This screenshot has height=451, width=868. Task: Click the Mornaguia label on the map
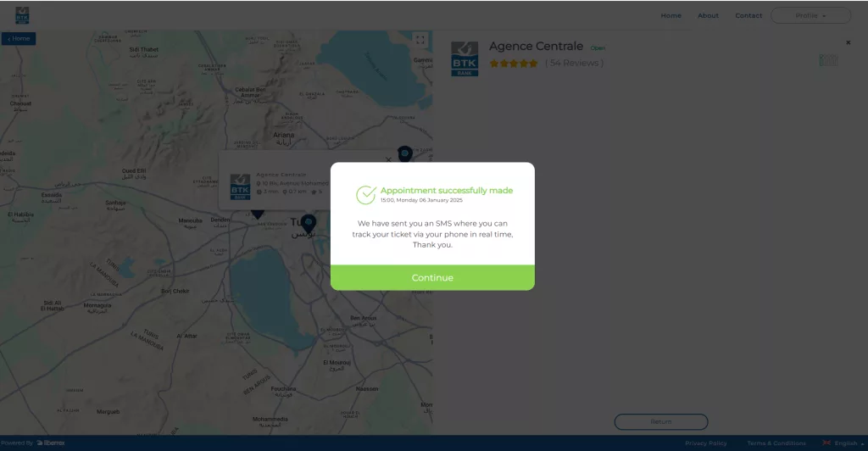[x=97, y=308]
